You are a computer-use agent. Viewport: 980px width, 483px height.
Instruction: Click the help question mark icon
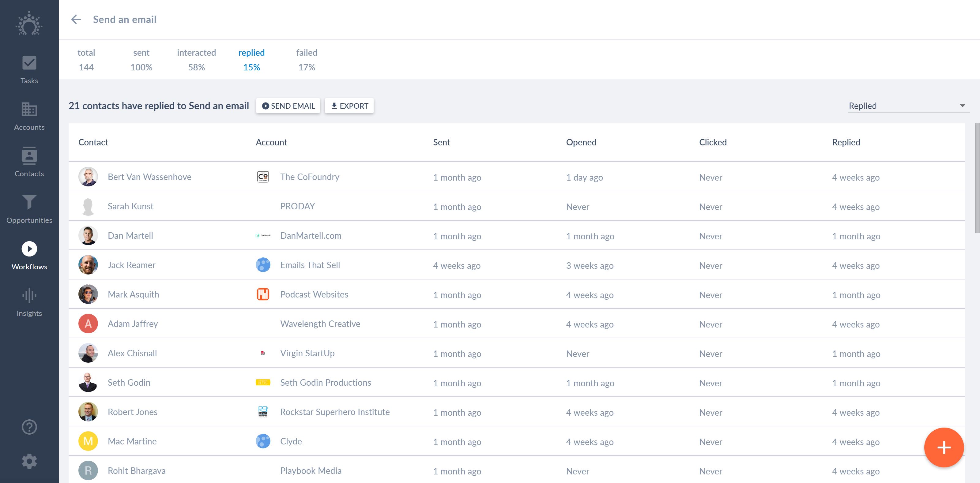pyautogui.click(x=29, y=427)
